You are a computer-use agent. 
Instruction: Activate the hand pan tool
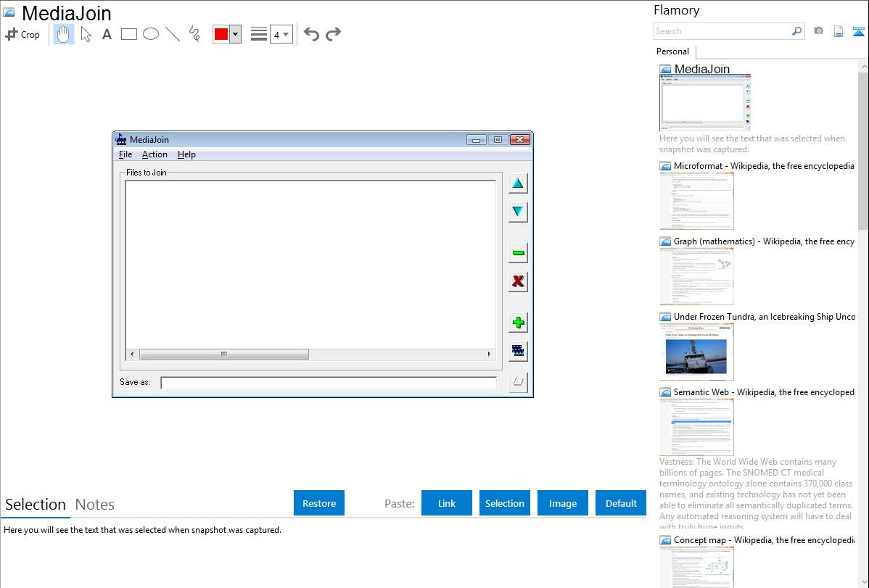[64, 34]
